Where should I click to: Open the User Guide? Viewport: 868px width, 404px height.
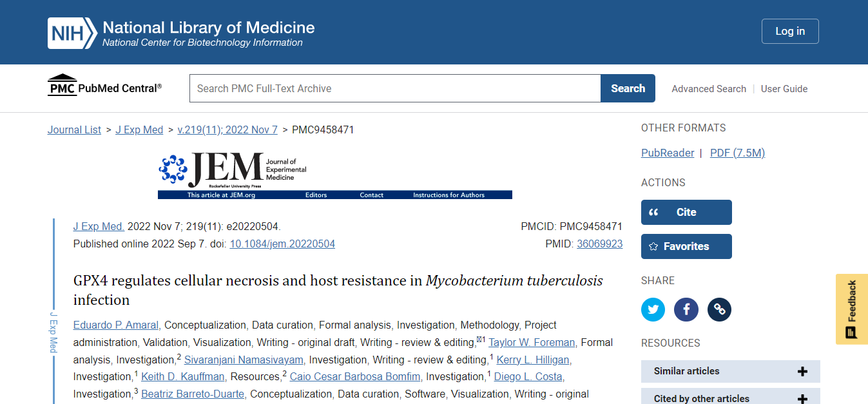(784, 89)
